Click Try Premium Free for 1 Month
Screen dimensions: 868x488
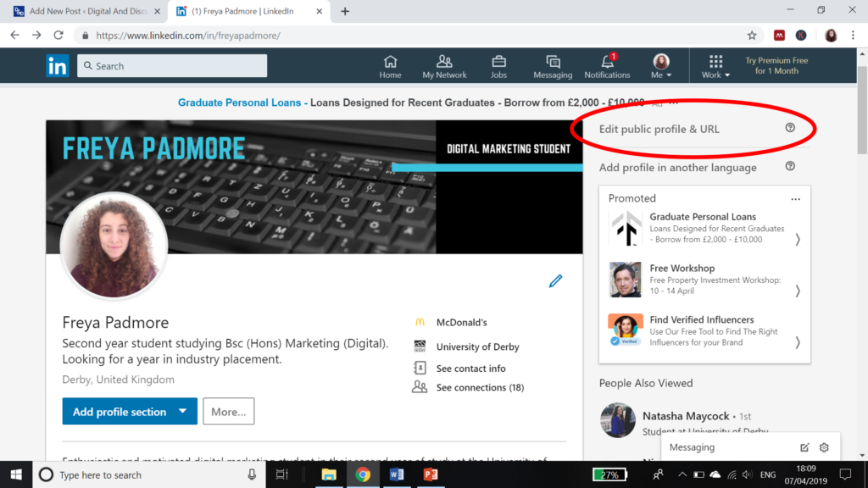(x=776, y=66)
